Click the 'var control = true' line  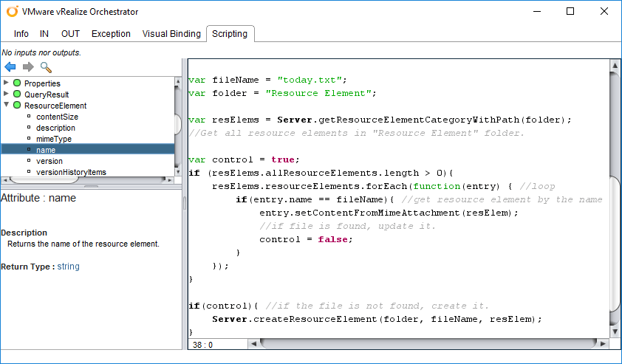pyautogui.click(x=244, y=159)
